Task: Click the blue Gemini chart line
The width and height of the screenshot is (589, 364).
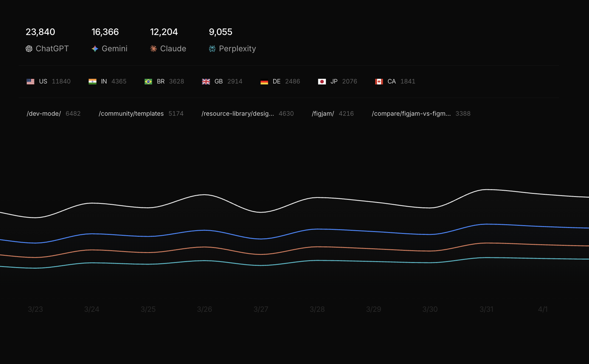Action: click(317, 229)
